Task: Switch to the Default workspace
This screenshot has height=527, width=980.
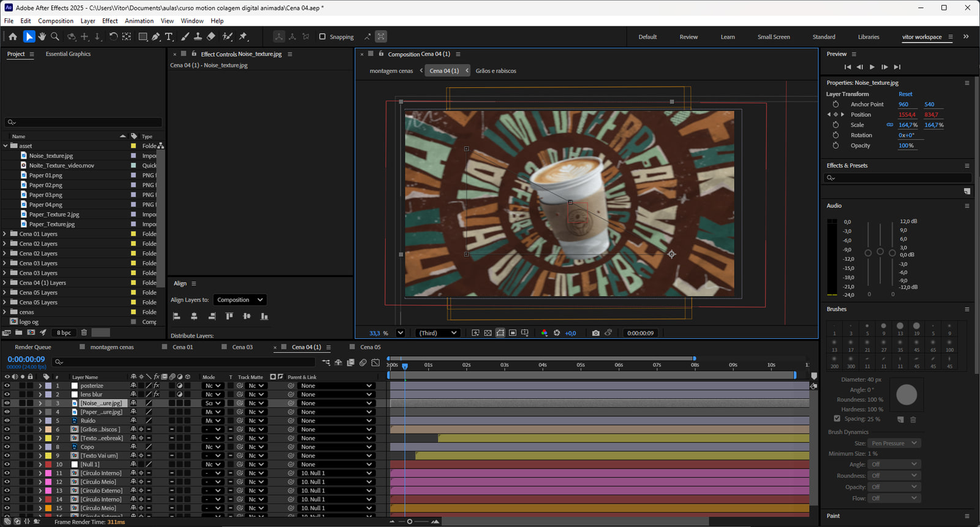Action: tap(647, 37)
